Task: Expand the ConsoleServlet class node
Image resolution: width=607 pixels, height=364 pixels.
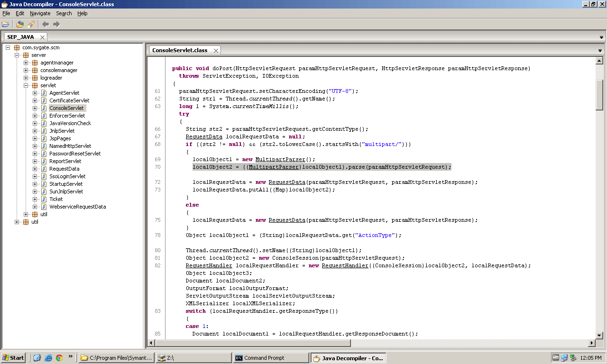Action: tap(35, 108)
